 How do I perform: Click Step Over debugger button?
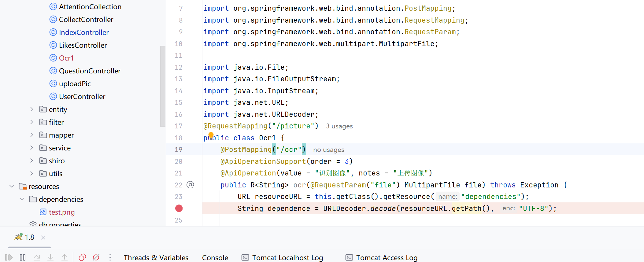[37, 257]
